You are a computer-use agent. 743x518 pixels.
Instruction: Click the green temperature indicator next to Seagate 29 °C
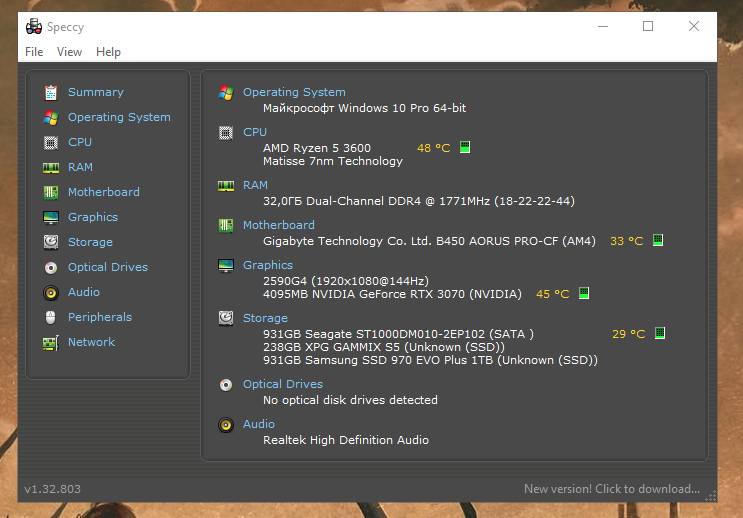660,333
